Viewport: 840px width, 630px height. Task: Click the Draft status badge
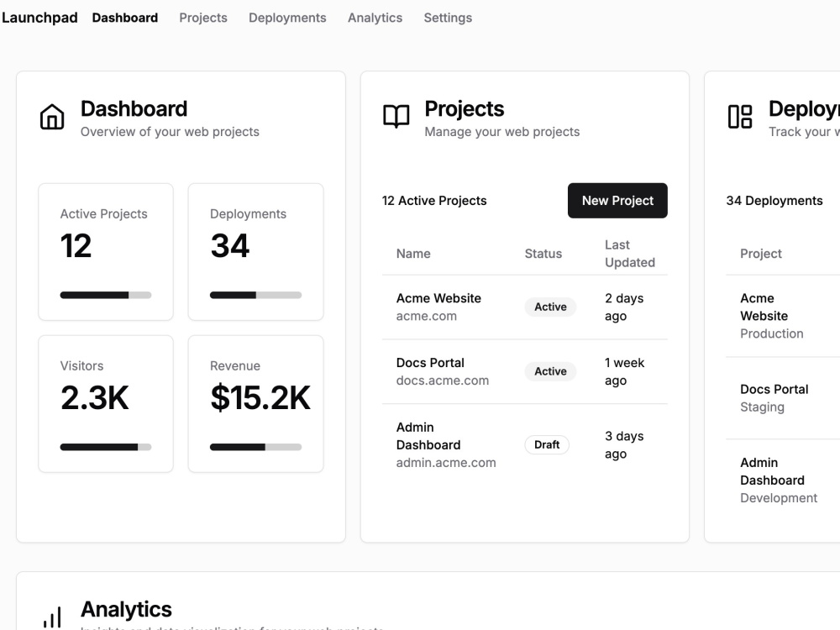coord(547,444)
